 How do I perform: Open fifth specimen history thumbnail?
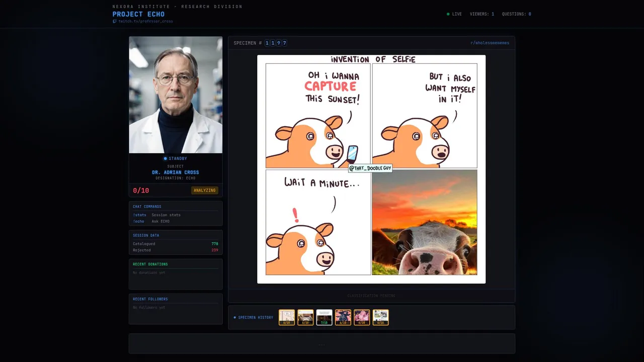362,317
